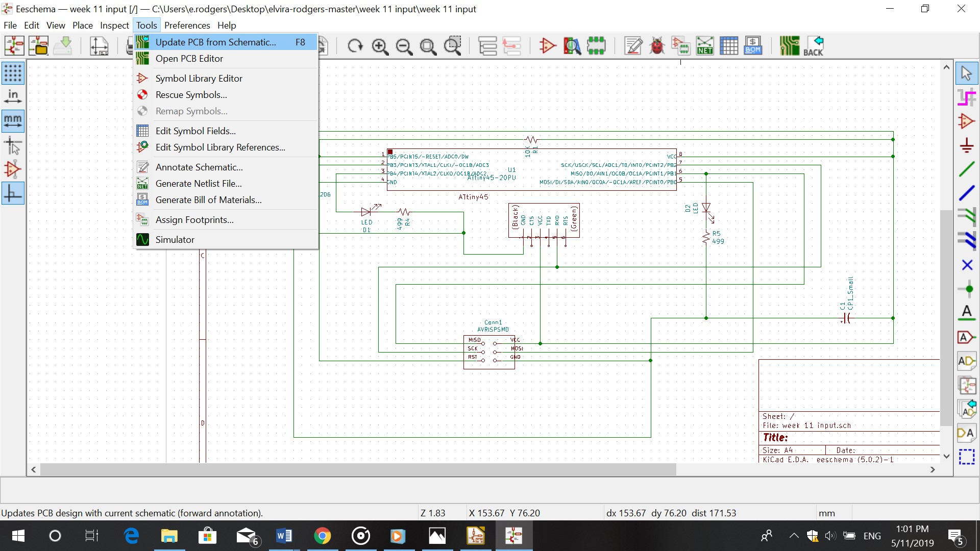Screen dimensions: 980x551
Task: Click the Generate Netlist toolbar icon
Action: tap(705, 46)
